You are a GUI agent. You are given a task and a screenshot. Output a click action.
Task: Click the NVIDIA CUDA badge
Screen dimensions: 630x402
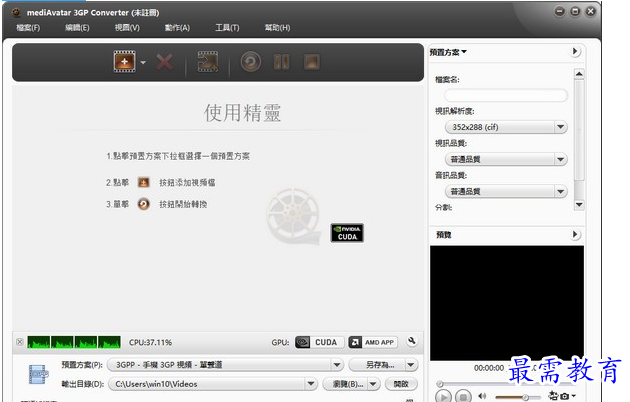tap(347, 233)
